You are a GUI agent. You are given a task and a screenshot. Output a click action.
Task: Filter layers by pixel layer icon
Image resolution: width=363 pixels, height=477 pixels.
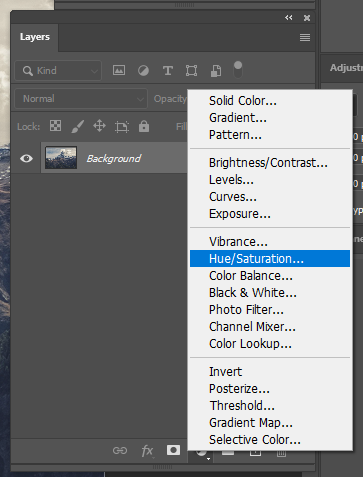point(119,70)
